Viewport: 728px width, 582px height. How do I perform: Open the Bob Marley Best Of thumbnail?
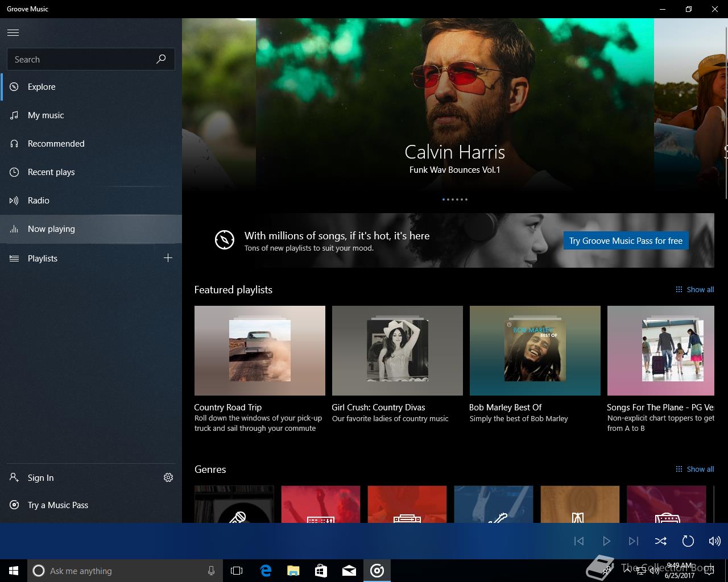pyautogui.click(x=535, y=351)
